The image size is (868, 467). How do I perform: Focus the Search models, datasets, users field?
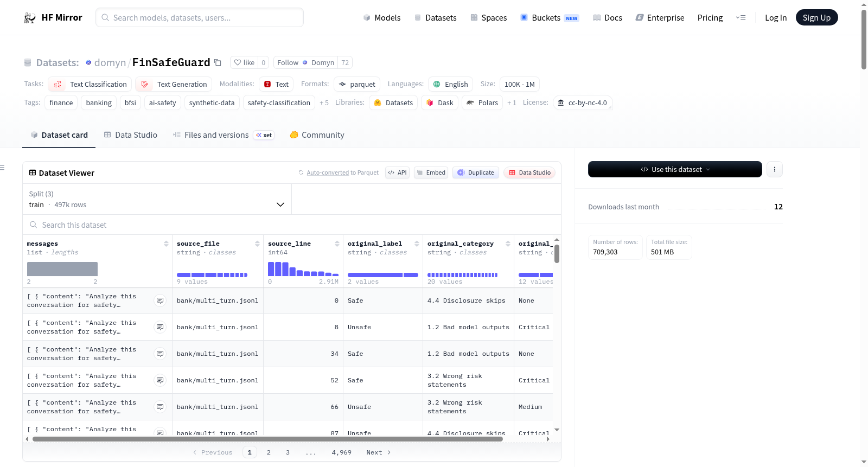(x=200, y=17)
